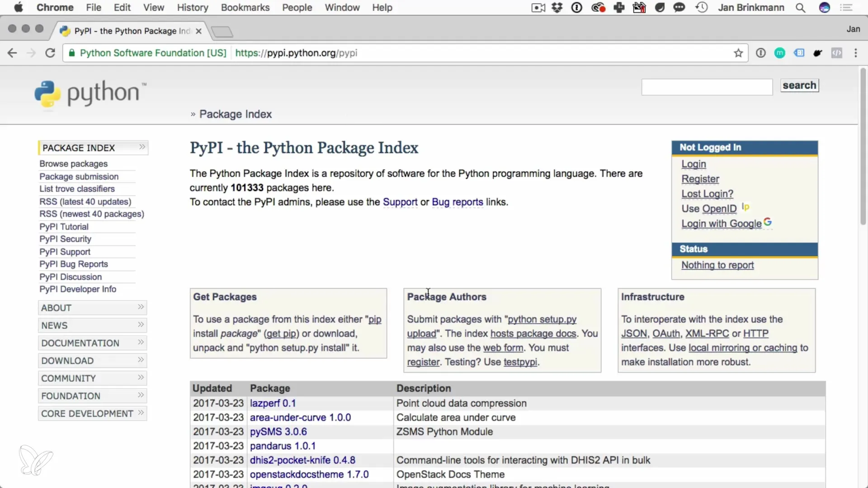Image resolution: width=868 pixels, height=488 pixels.
Task: Open Browse packages in sidebar
Action: point(73,164)
